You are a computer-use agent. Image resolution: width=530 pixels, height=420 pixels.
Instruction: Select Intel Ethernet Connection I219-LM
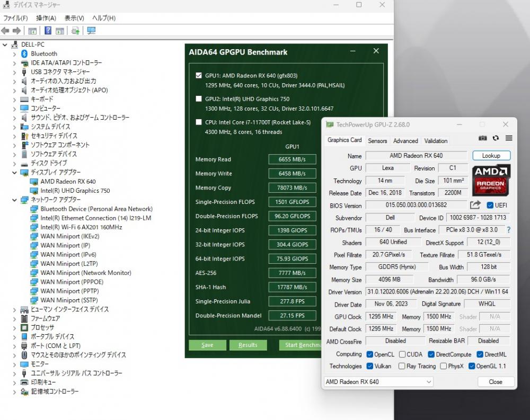95,218
